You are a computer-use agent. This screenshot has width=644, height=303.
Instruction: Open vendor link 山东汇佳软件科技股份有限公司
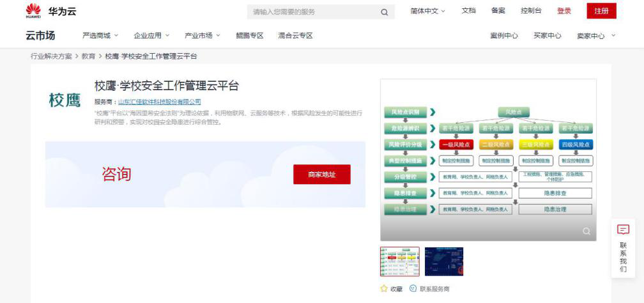(159, 102)
